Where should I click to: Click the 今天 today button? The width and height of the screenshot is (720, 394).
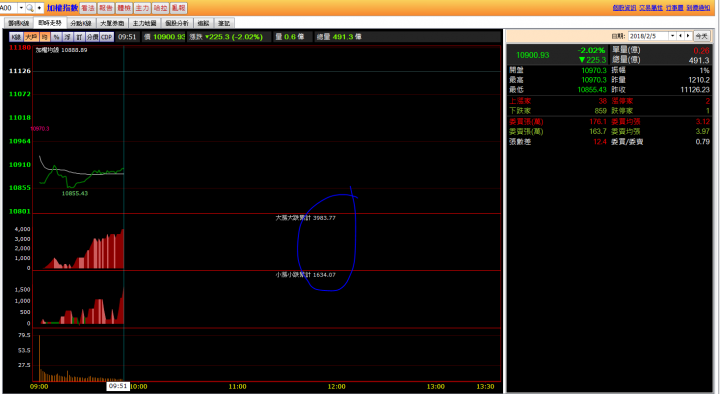pos(701,36)
